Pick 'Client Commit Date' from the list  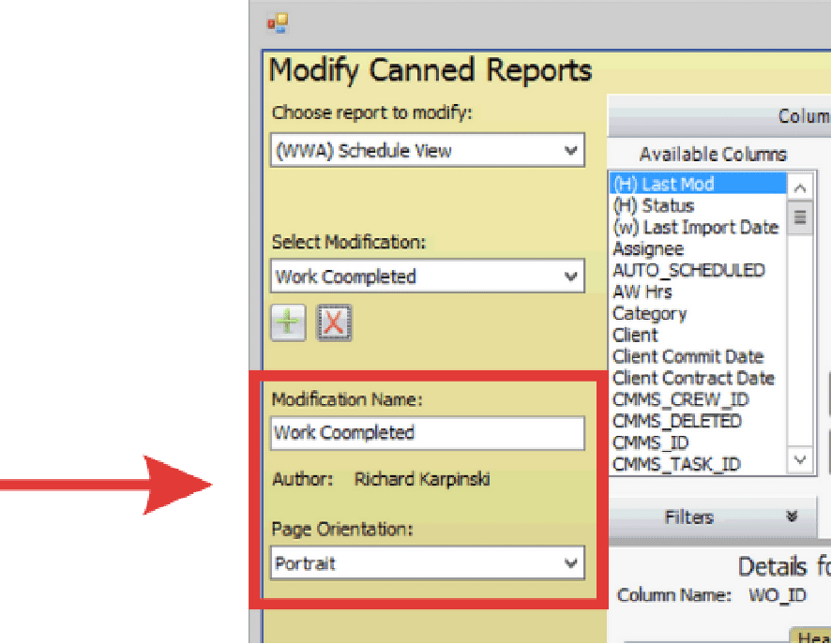688,356
